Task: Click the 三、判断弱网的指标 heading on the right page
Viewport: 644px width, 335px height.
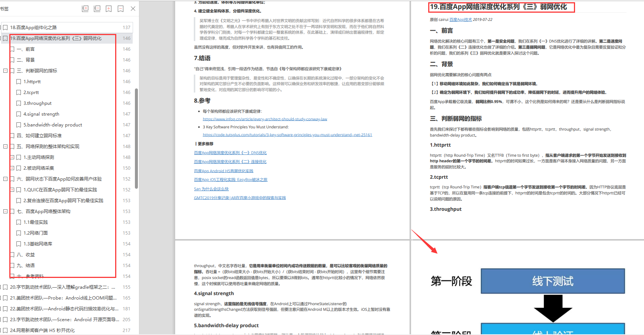Action: (456, 119)
